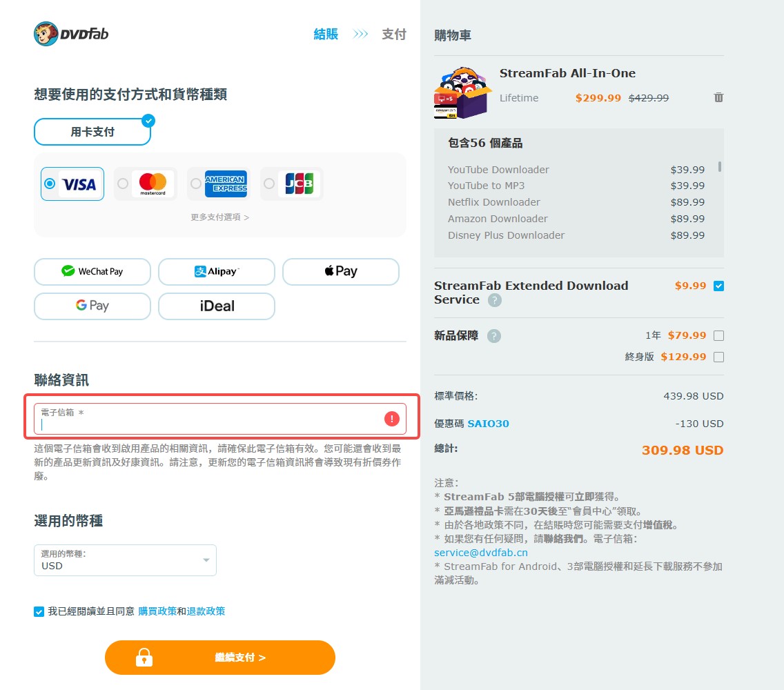The width and height of the screenshot is (784, 690).
Task: Click the 包含56 個產品 heading
Action: [485, 143]
